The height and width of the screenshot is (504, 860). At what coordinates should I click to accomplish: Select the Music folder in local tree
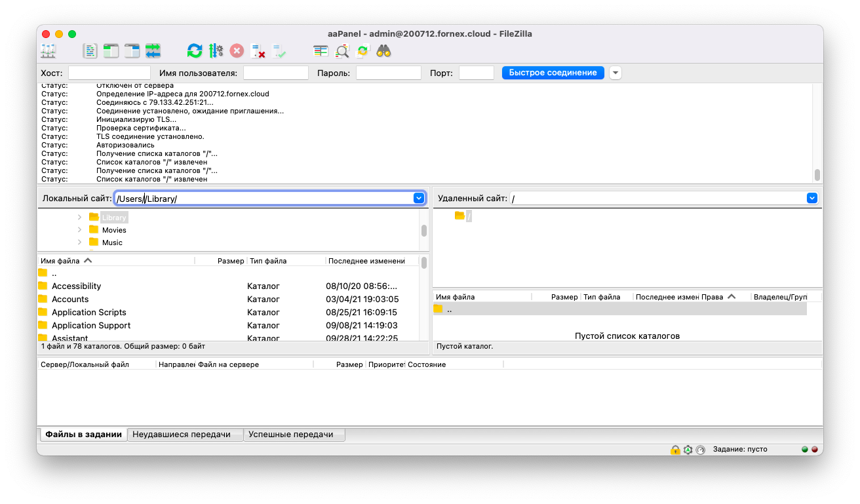pyautogui.click(x=112, y=242)
